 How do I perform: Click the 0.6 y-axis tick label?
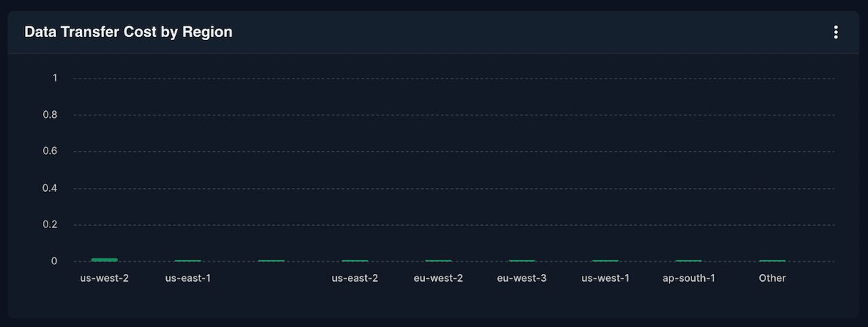pos(50,151)
